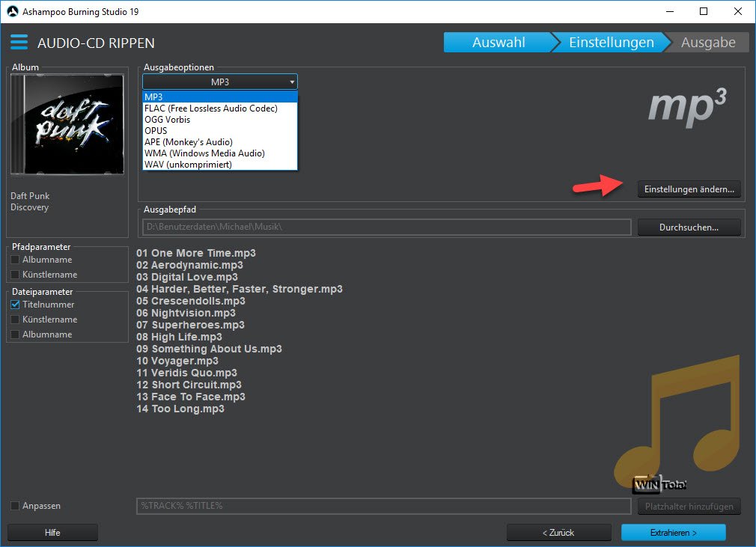Switch to the Ausgabe step tab
Screen dimensions: 756x547
pyautogui.click(x=708, y=43)
